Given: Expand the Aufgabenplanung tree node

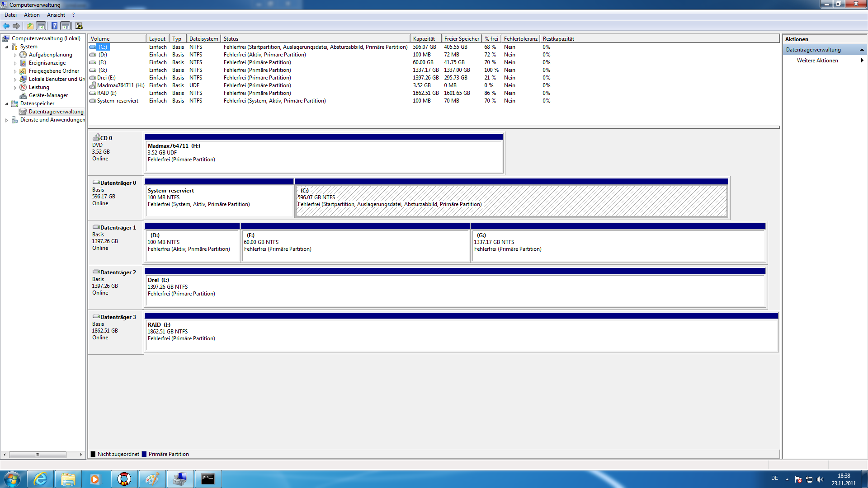Looking at the screenshot, I should (15, 55).
